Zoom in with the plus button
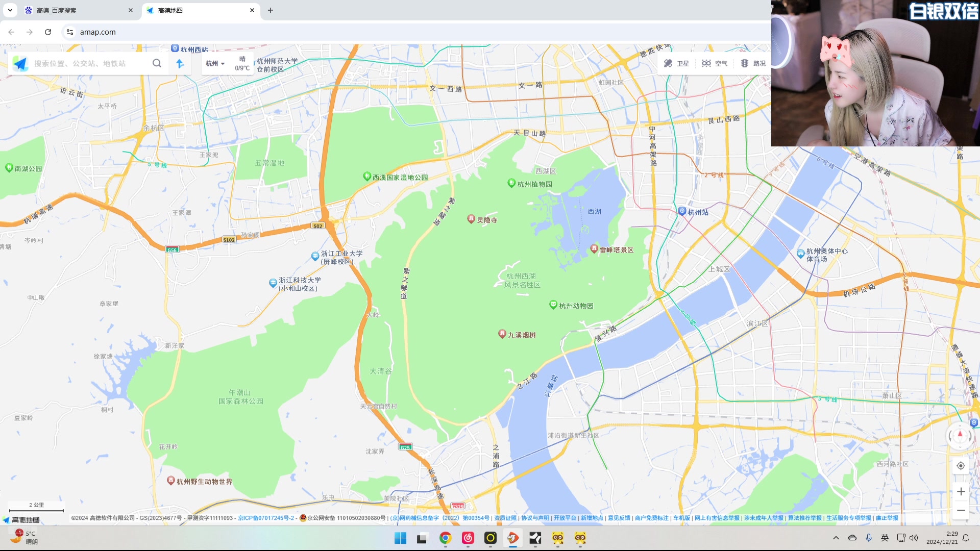Image resolution: width=980 pixels, height=551 pixels. (x=961, y=491)
